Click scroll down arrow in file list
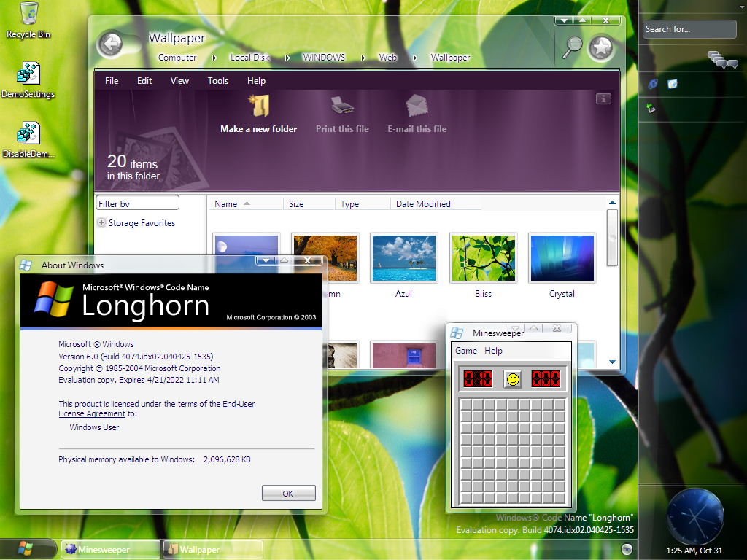747x560 pixels. click(x=612, y=362)
